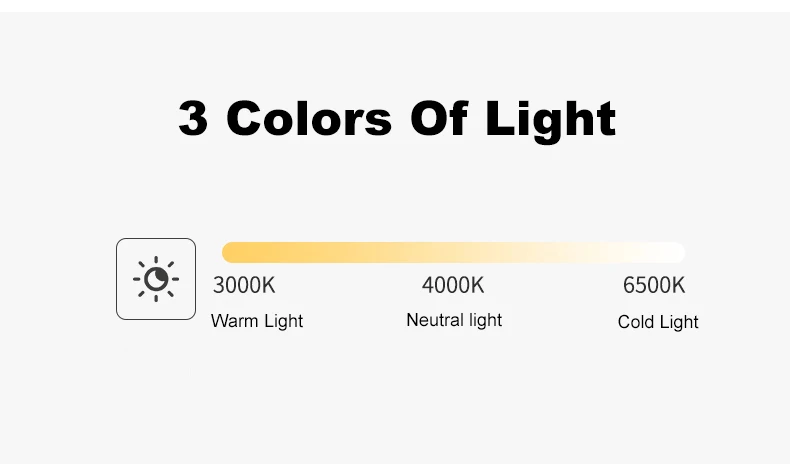This screenshot has width=790, height=464.
Task: Click the dark center of sun icon
Action: (156, 279)
